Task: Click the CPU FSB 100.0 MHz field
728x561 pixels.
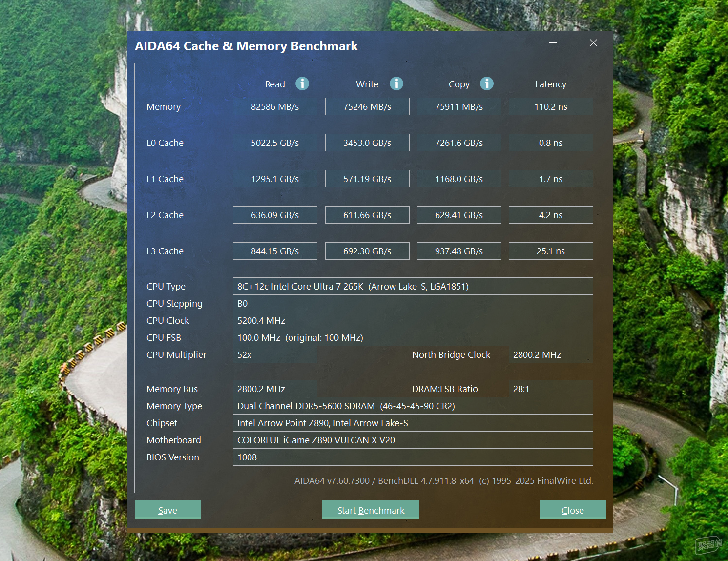Action: (x=413, y=337)
